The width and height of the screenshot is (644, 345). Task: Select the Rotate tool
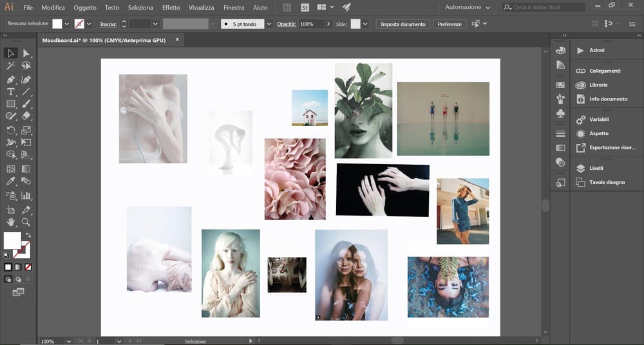coord(11,130)
